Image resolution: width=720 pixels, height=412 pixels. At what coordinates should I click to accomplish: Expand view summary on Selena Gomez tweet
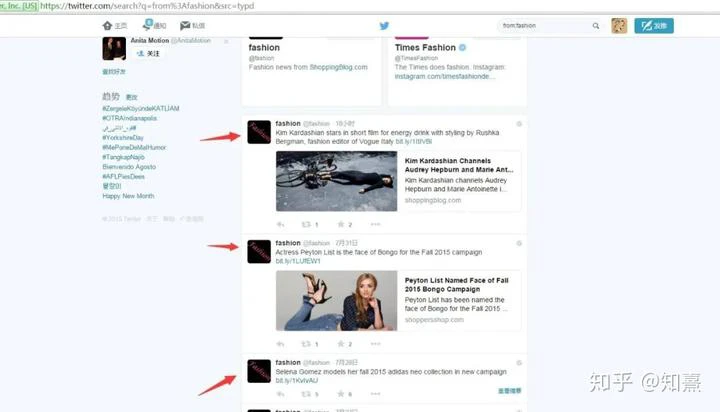point(510,391)
